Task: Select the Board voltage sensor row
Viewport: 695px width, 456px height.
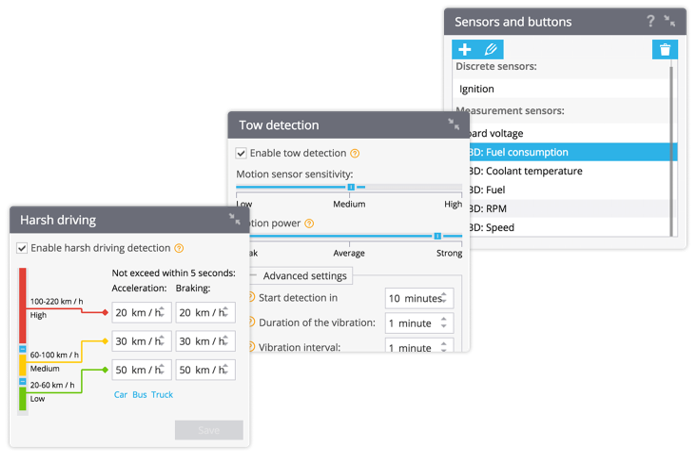Action: coord(569,133)
